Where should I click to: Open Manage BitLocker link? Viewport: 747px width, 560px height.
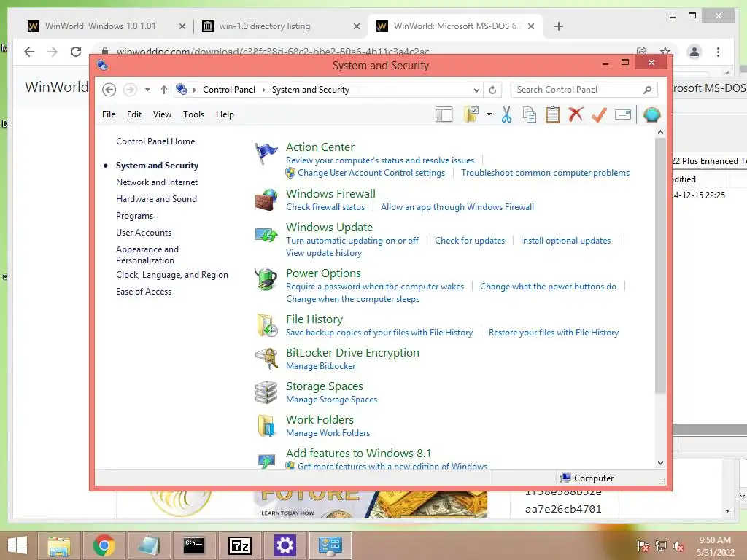pos(321,366)
